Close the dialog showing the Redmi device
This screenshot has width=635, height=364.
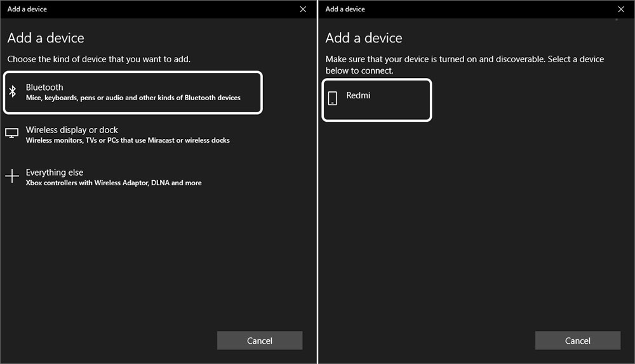[621, 9]
